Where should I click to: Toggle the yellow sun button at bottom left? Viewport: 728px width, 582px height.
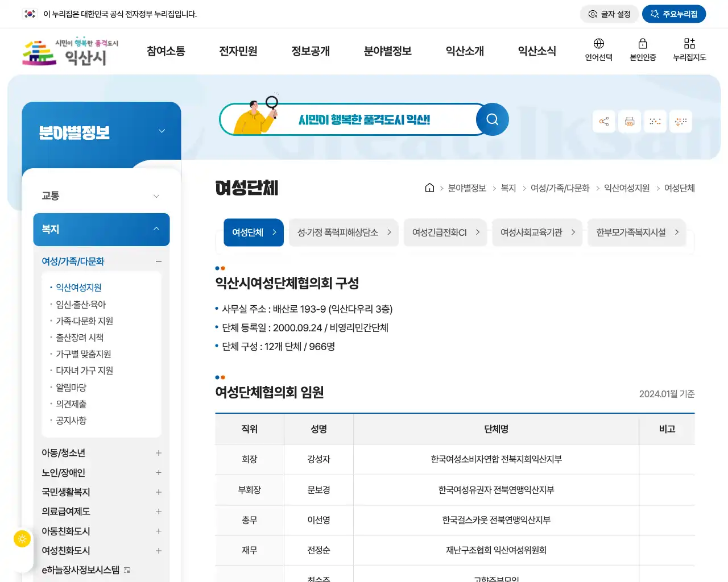click(22, 538)
